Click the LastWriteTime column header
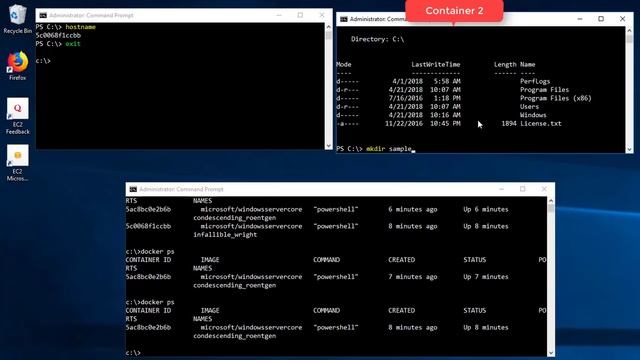 436,64
